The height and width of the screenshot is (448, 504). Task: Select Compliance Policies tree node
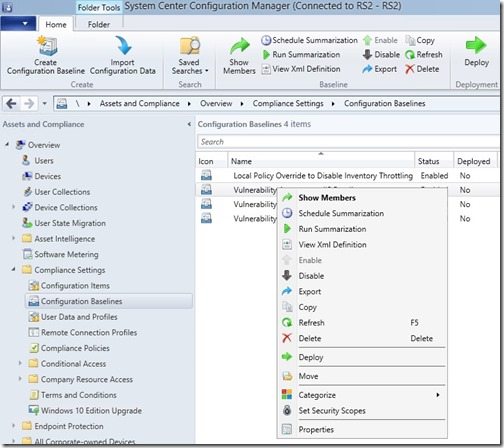(75, 348)
